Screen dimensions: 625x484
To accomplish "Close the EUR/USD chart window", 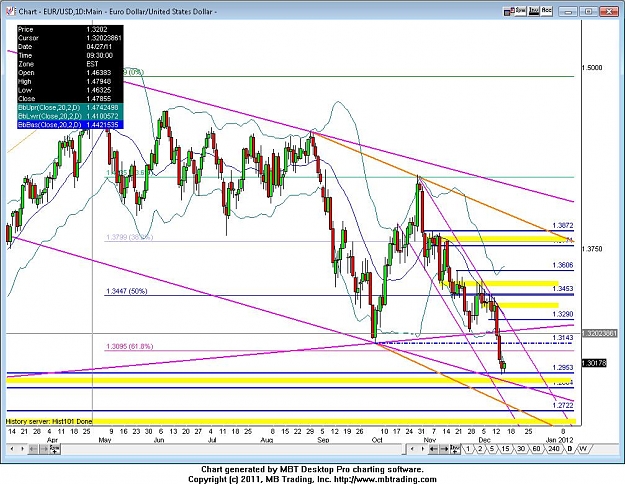I will click(x=609, y=12).
